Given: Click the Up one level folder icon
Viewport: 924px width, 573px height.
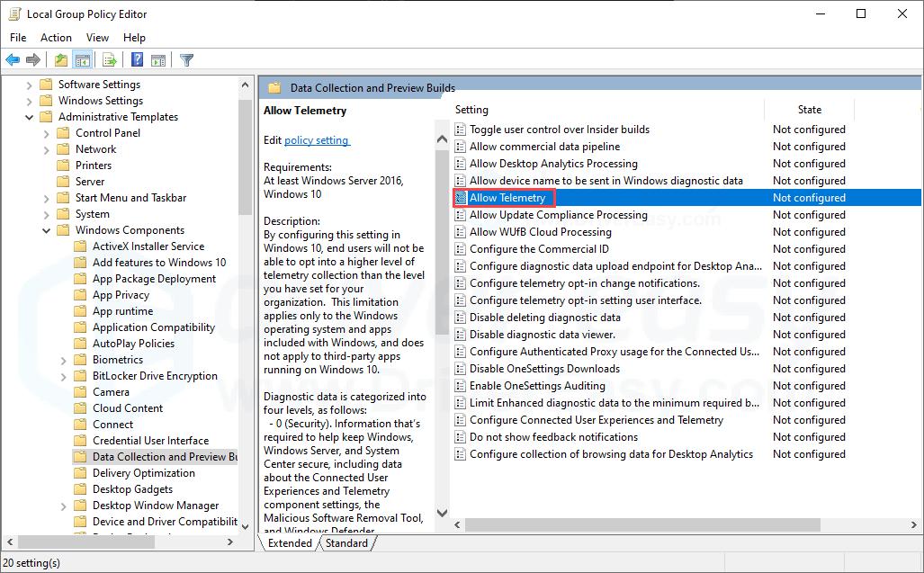Looking at the screenshot, I should [60, 60].
